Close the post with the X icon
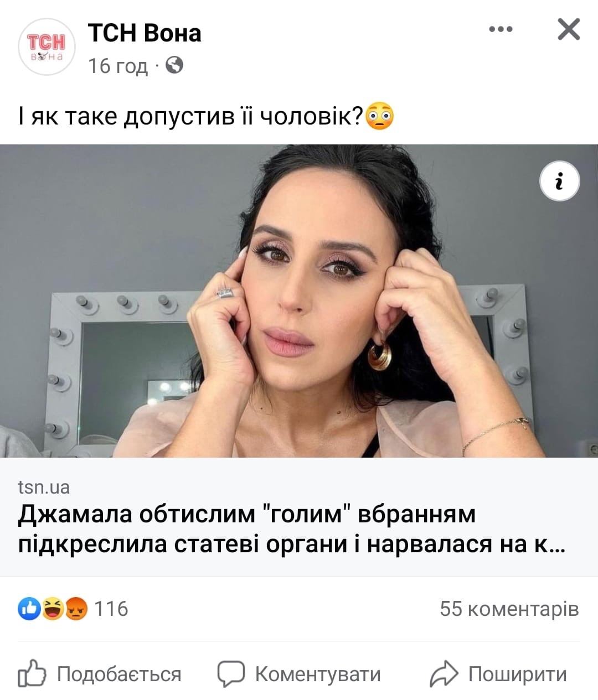The height and width of the screenshot is (700, 598). [569, 29]
